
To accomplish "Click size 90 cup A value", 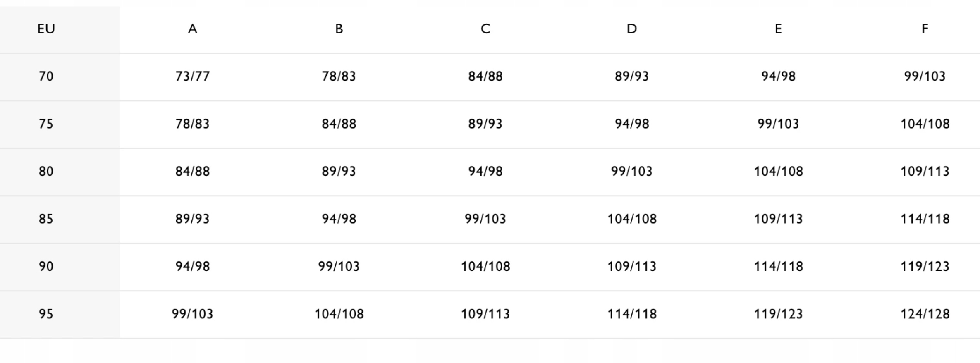I will [192, 266].
